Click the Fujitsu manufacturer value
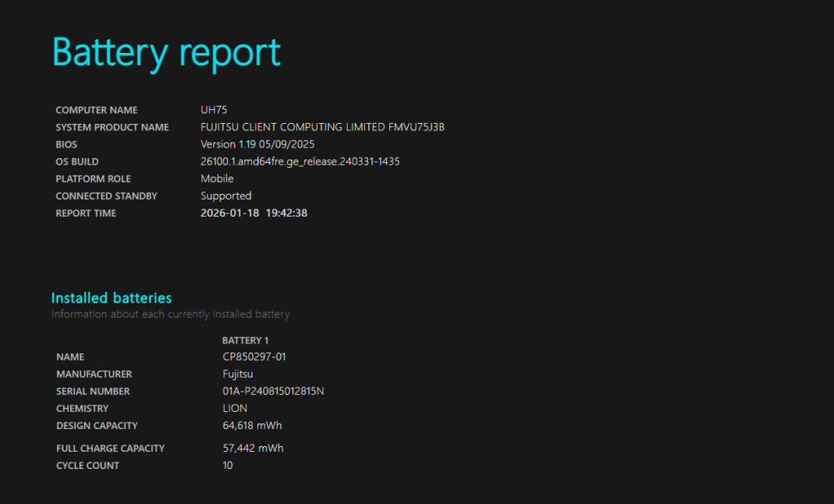The width and height of the screenshot is (834, 504). 237,374
